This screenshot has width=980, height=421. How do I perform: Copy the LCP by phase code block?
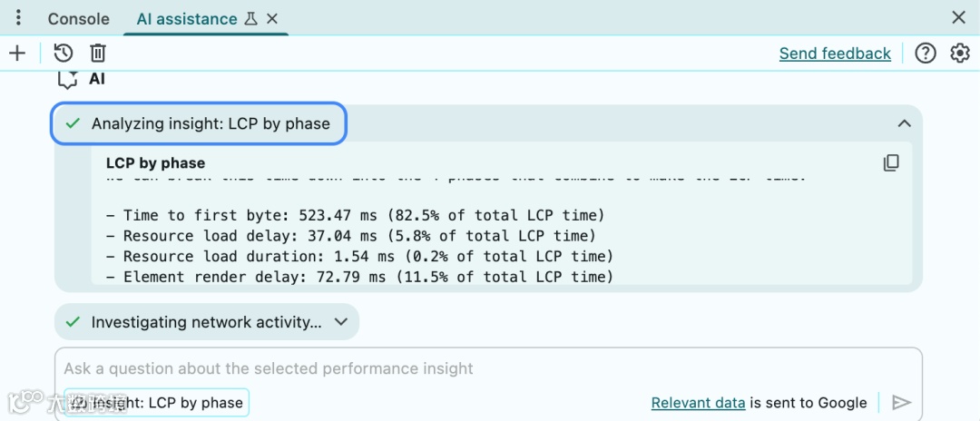pos(891,163)
